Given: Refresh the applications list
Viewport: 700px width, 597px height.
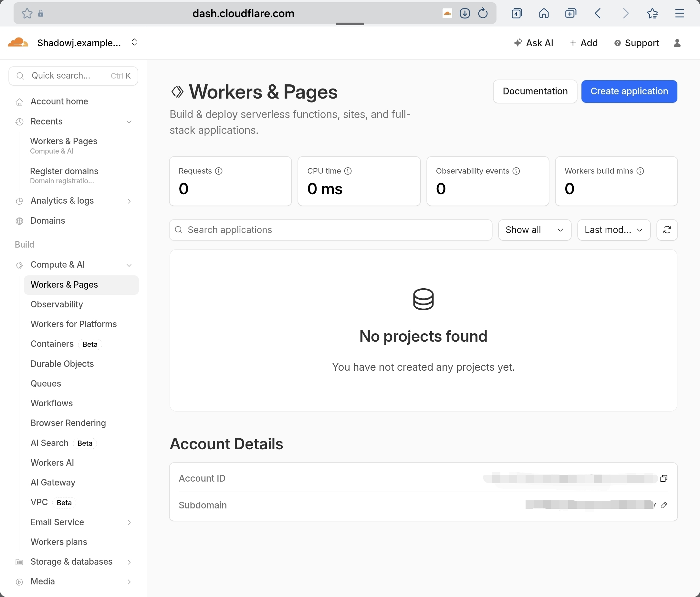Looking at the screenshot, I should (667, 230).
